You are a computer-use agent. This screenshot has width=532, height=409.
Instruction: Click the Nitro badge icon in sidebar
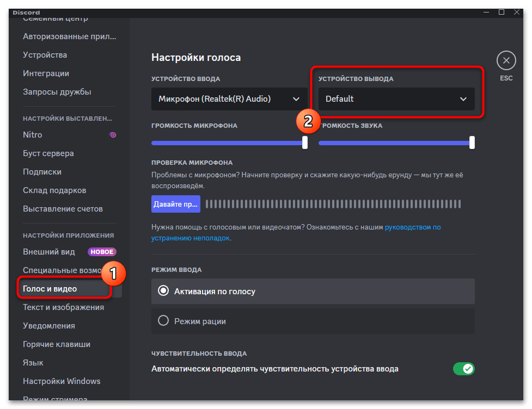point(113,135)
